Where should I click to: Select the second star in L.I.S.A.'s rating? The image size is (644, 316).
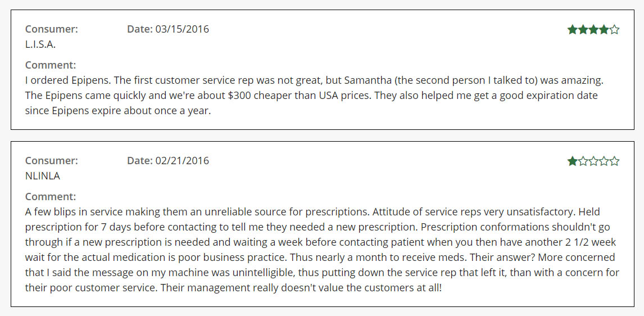point(583,30)
